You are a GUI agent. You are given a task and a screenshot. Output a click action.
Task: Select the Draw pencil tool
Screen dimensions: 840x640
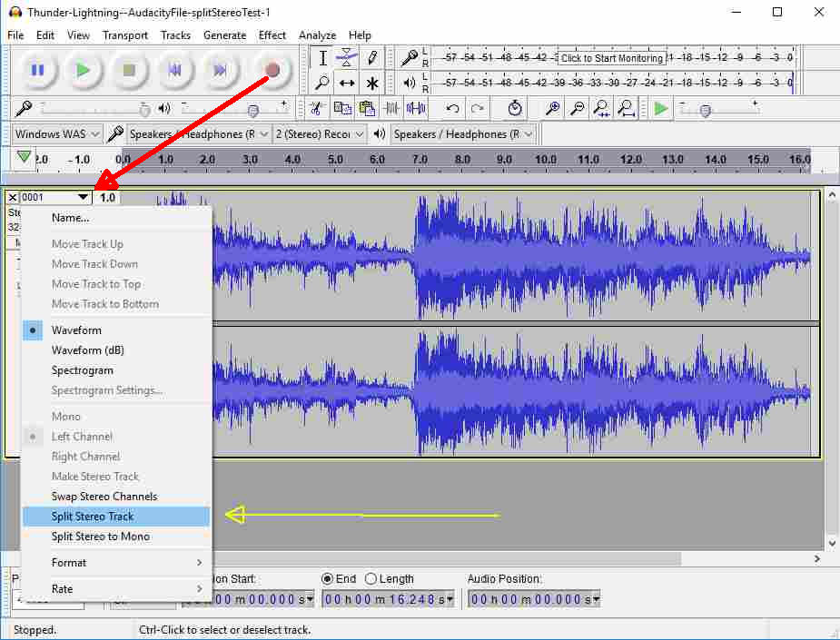click(x=372, y=58)
